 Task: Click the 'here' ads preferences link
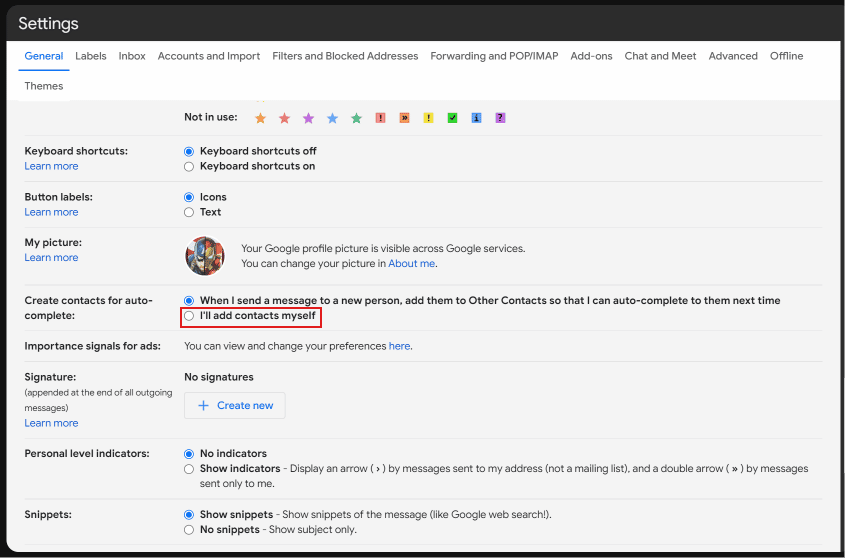[x=399, y=346]
